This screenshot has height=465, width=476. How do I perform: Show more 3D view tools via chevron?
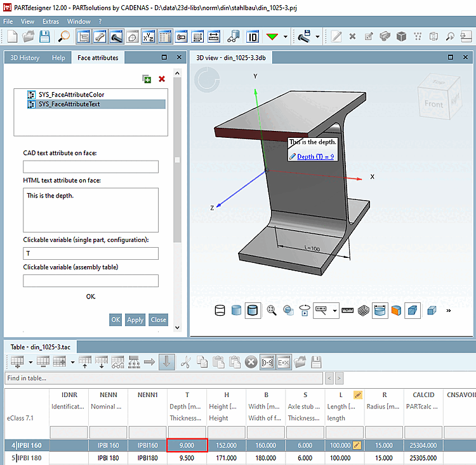[449, 311]
